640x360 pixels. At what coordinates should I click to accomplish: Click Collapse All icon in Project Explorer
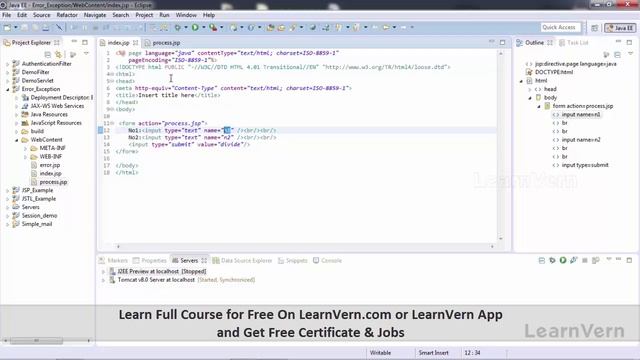point(48,54)
